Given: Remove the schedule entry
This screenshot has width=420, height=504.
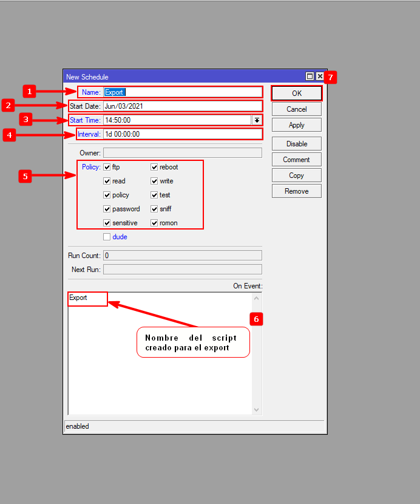Looking at the screenshot, I should pyautogui.click(x=296, y=191).
